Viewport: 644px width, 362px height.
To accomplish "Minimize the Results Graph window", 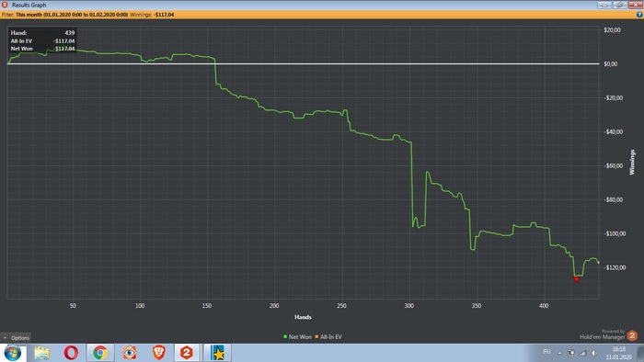I will 604,5.
